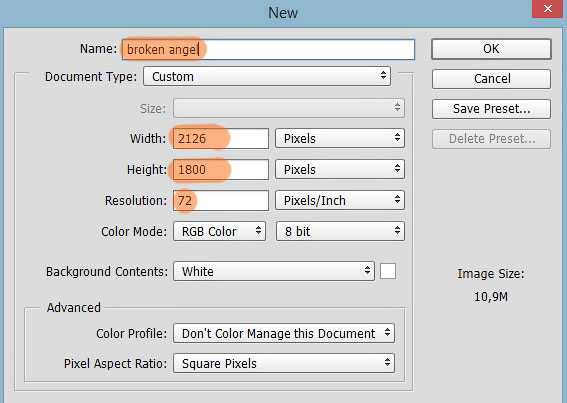Click the Cancel button
This screenshot has width=567, height=403.
(x=491, y=79)
